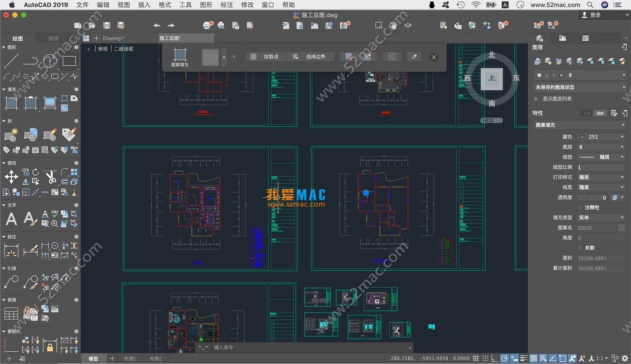Select the Circle drawing tool

(50, 61)
